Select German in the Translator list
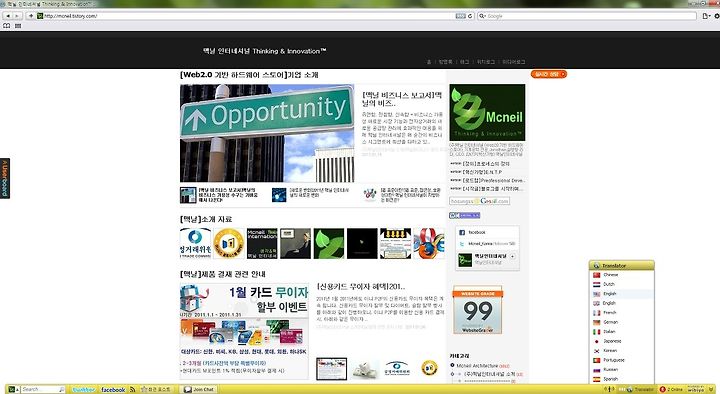The height and width of the screenshot is (394, 720). pos(622,322)
